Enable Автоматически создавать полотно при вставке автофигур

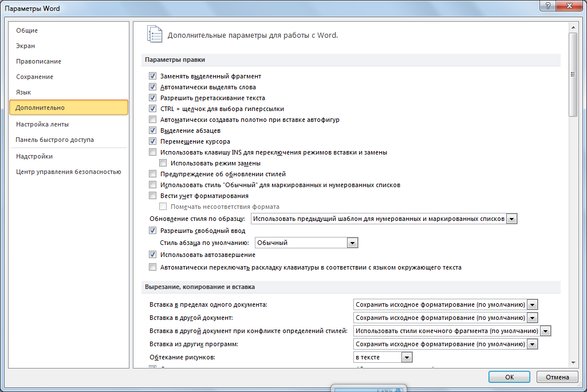[x=152, y=120]
